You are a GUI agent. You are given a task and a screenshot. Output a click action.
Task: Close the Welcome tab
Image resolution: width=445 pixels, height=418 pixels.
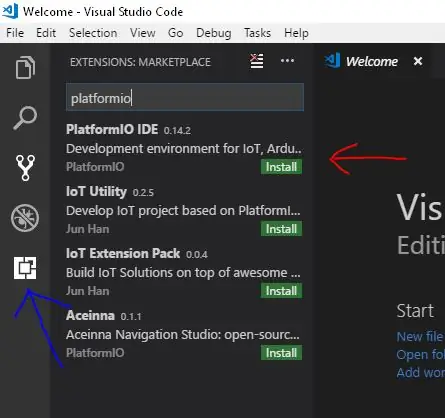pyautogui.click(x=418, y=61)
